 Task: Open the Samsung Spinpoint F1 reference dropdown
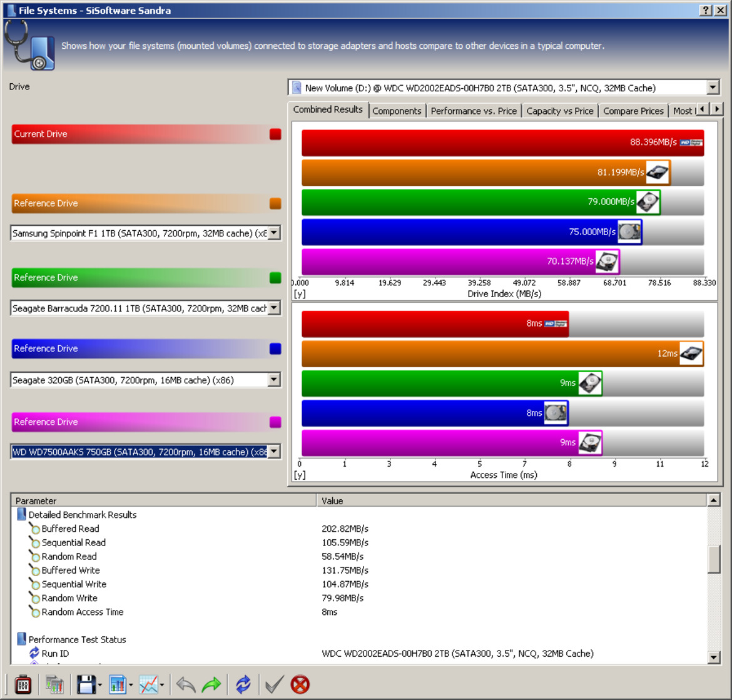pyautogui.click(x=274, y=233)
